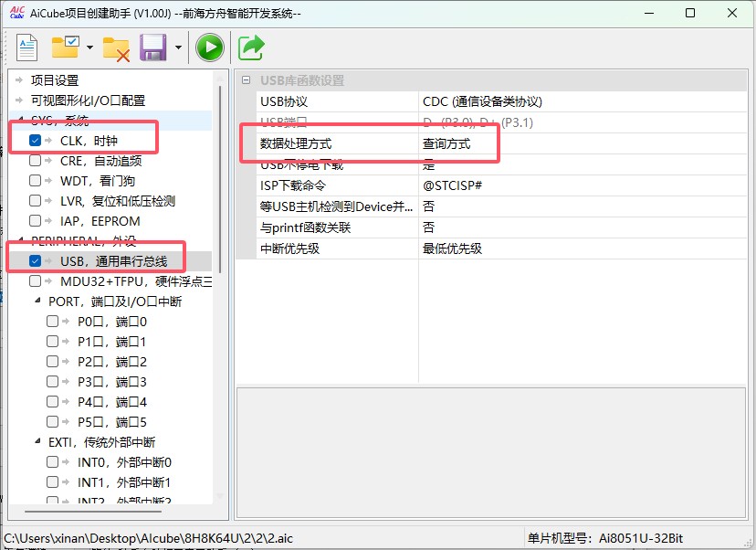Image resolution: width=756 pixels, height=550 pixels.
Task: Click arrow icon next to CLK 时钟
Action: pos(48,141)
